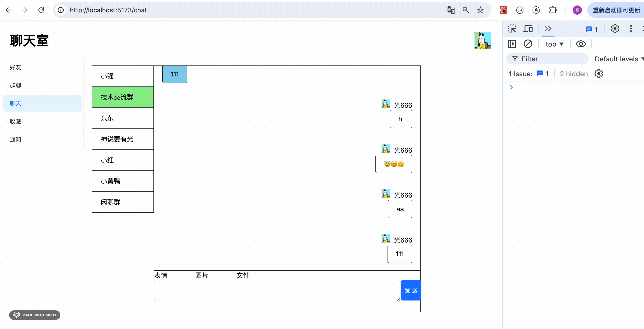Viewport: 644px width, 329px height.
Task: Open DevTools settings gear
Action: tap(615, 29)
